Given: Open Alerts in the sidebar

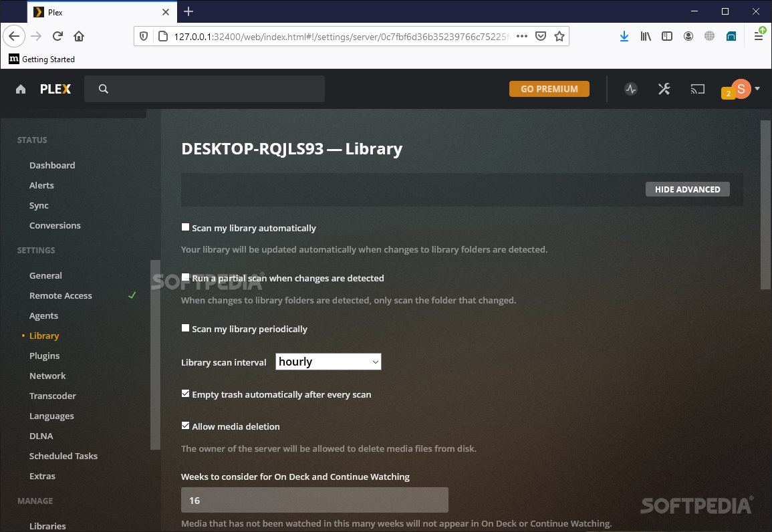Looking at the screenshot, I should (x=41, y=186).
